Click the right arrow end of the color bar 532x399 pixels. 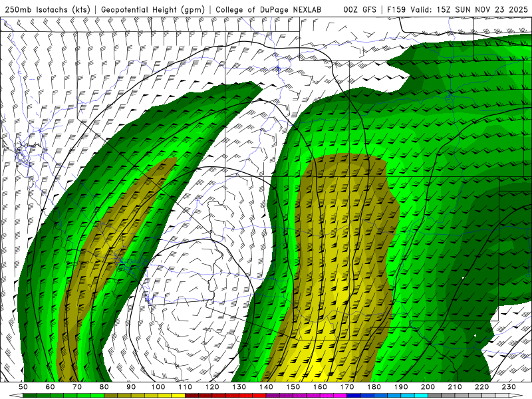516,395
